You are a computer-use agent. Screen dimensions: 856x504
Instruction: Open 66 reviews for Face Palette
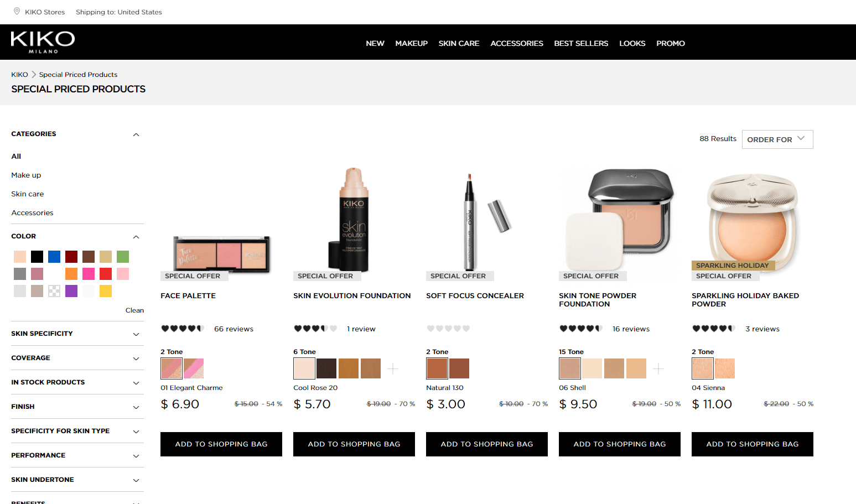tap(234, 329)
